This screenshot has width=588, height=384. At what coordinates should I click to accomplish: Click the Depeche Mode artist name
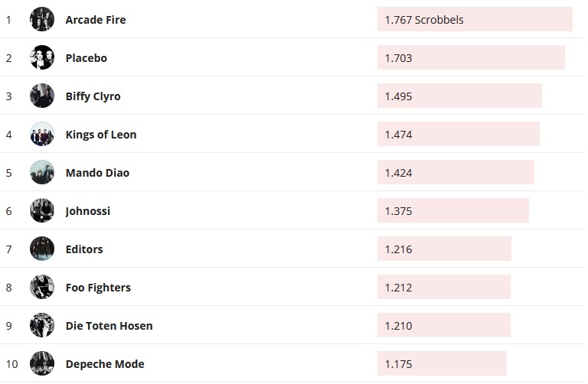(105, 364)
